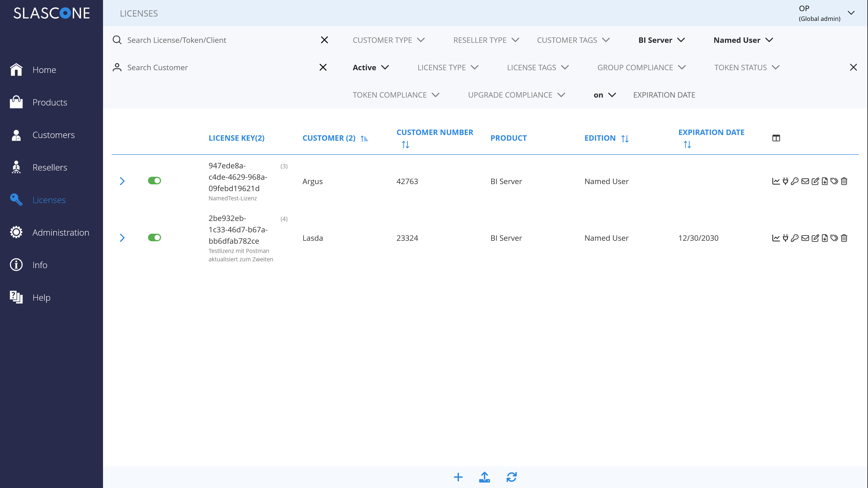This screenshot has width=868, height=488.
Task: Edit the Lasda license with pencil icon
Action: point(815,238)
